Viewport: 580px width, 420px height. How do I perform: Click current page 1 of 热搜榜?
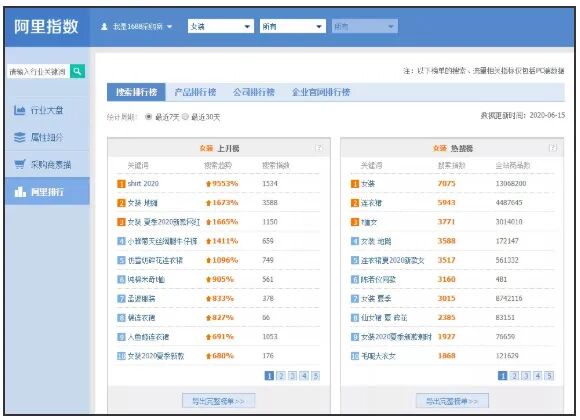(502, 376)
